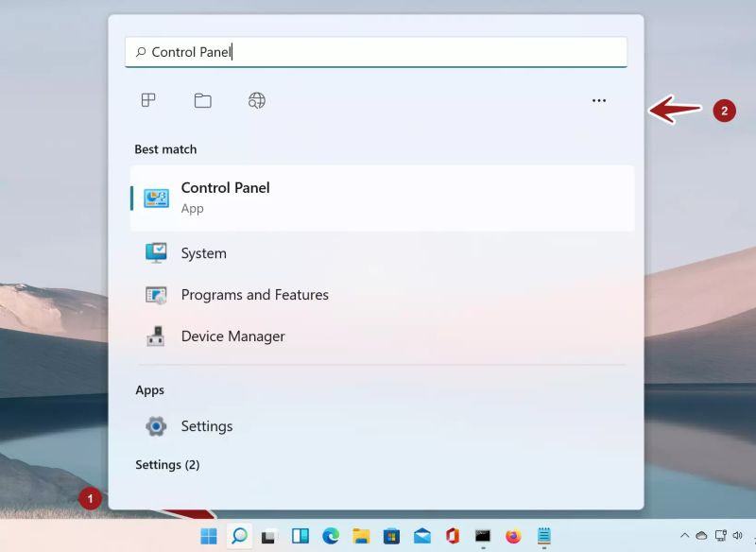Viewport: 756px width, 552px height.
Task: Open the Start menu from the taskbar
Action: 209,537
